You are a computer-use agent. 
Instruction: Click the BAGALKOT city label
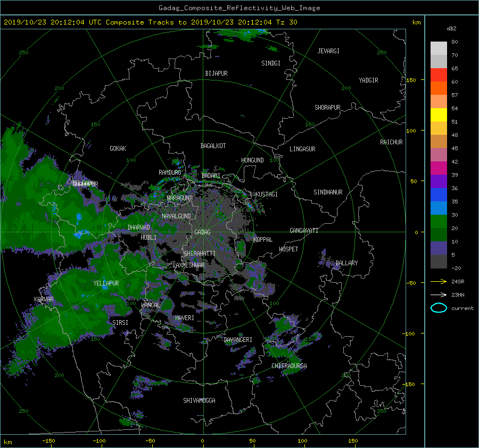point(213,146)
